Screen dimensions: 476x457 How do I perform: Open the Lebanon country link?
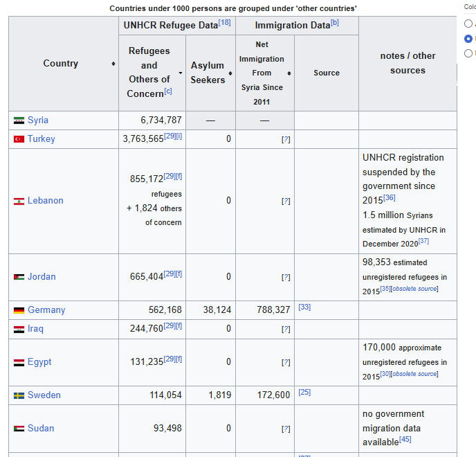click(46, 201)
